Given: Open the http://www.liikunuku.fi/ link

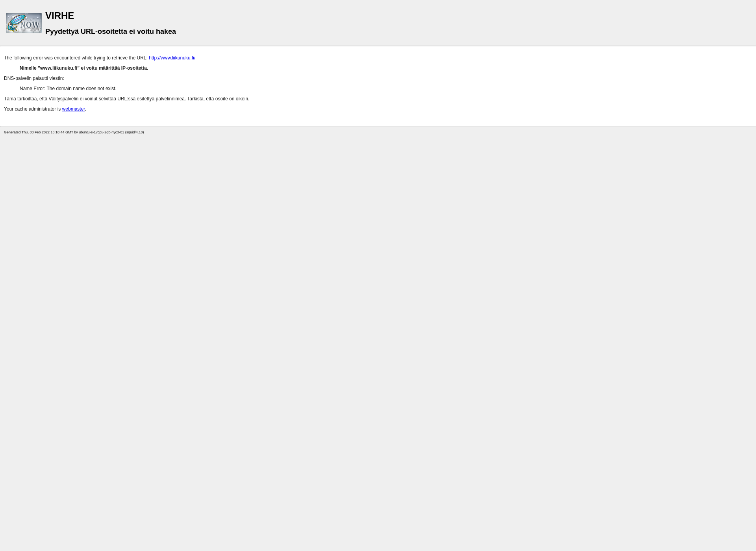Looking at the screenshot, I should coord(172,57).
